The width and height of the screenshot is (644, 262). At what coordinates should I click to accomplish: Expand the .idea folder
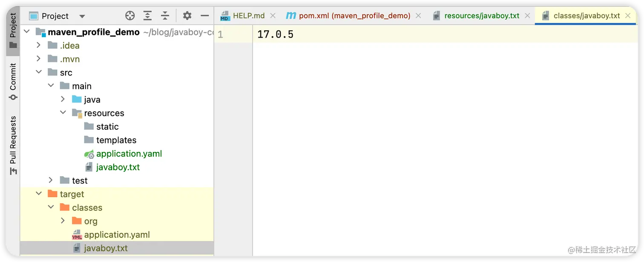tap(39, 45)
